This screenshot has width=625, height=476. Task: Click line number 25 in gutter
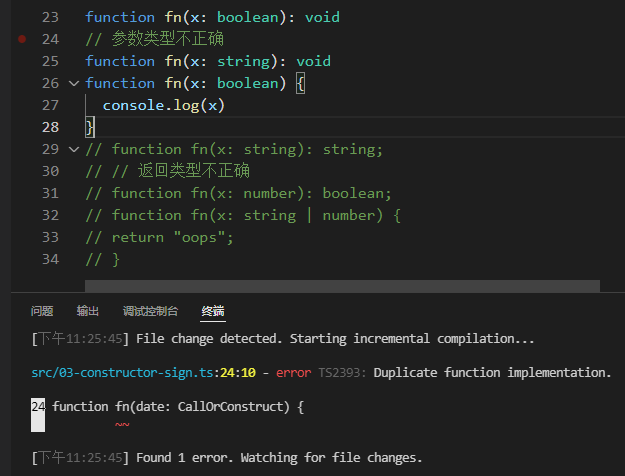pyautogui.click(x=50, y=61)
